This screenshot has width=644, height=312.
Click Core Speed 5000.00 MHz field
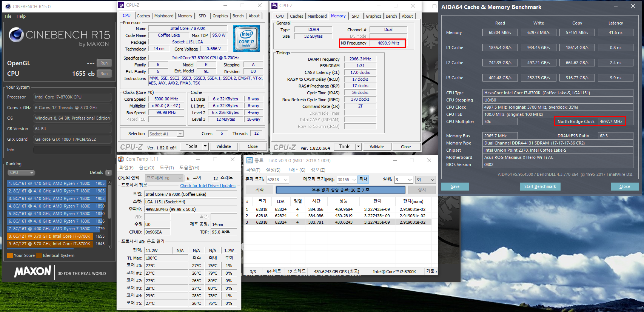pos(166,99)
